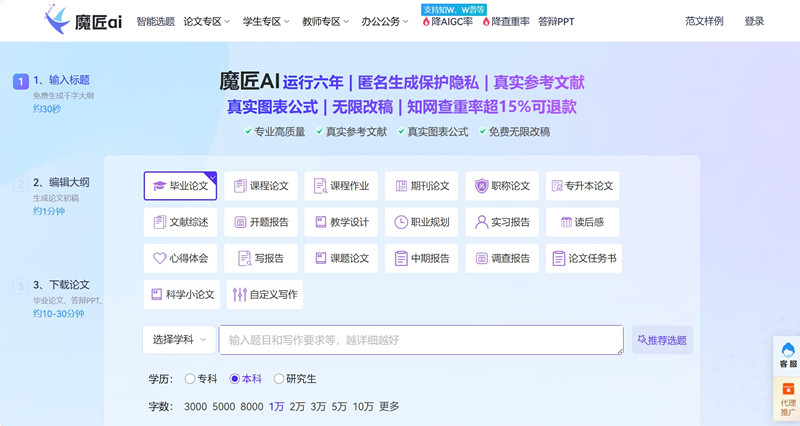
Task: Choose the 课程论文 document icon
Action: coord(240,186)
